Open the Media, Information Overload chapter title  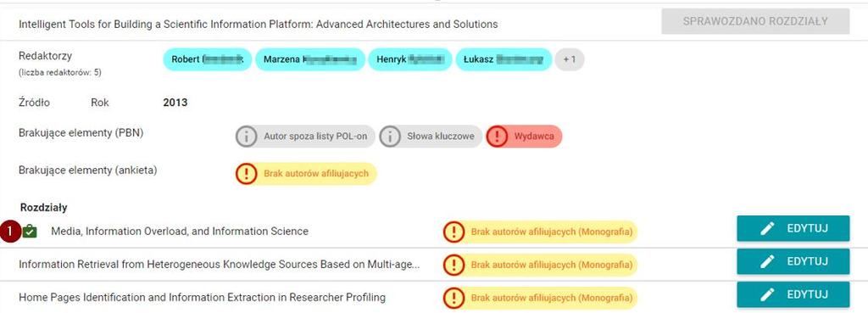180,232
